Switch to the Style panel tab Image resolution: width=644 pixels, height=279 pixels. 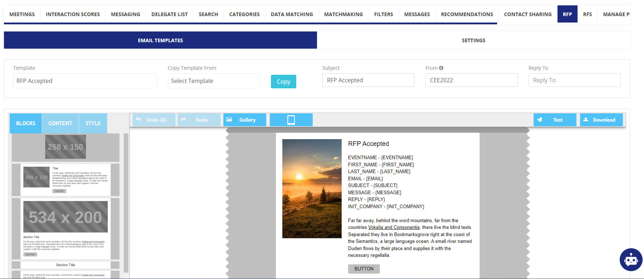pyautogui.click(x=93, y=123)
